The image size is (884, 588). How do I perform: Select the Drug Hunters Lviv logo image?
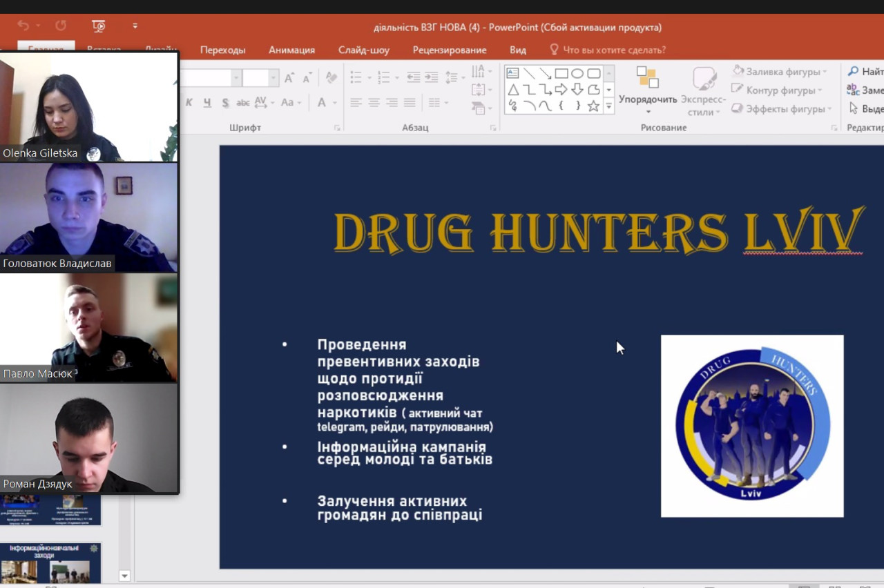point(752,426)
